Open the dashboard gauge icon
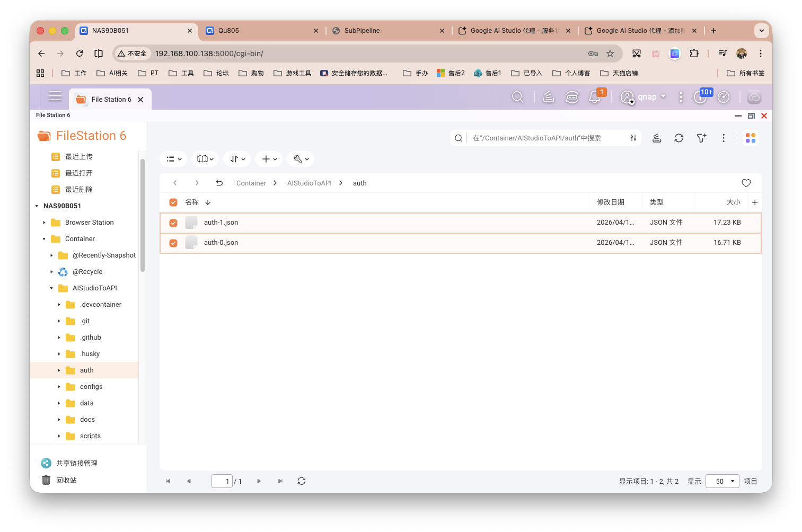The width and height of the screenshot is (802, 532). tap(724, 97)
